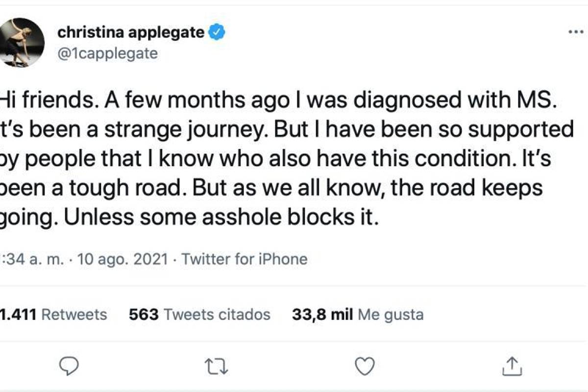Click the blue verified checkmark badge
588x392 pixels.
(x=214, y=31)
